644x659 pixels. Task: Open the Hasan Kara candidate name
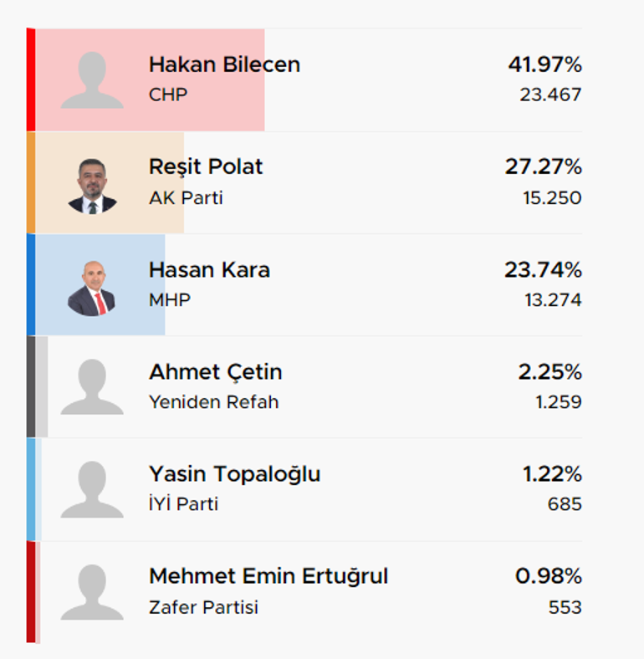(x=209, y=270)
